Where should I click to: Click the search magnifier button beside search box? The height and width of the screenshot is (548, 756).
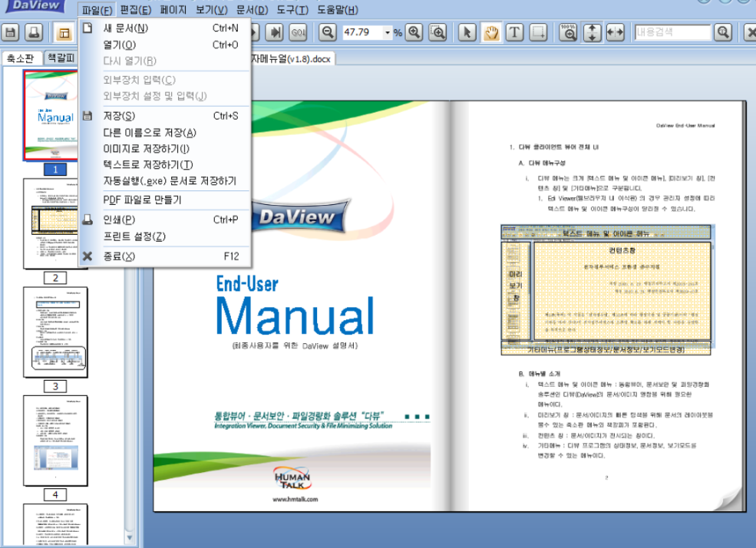point(723,33)
